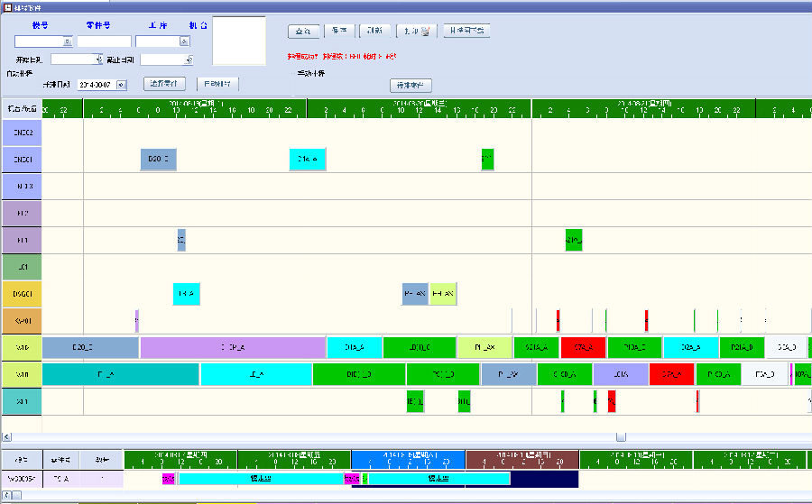Screen dimensions: 812x504
Task: Open the process combo box dropdown arrow
Action: click(x=184, y=41)
